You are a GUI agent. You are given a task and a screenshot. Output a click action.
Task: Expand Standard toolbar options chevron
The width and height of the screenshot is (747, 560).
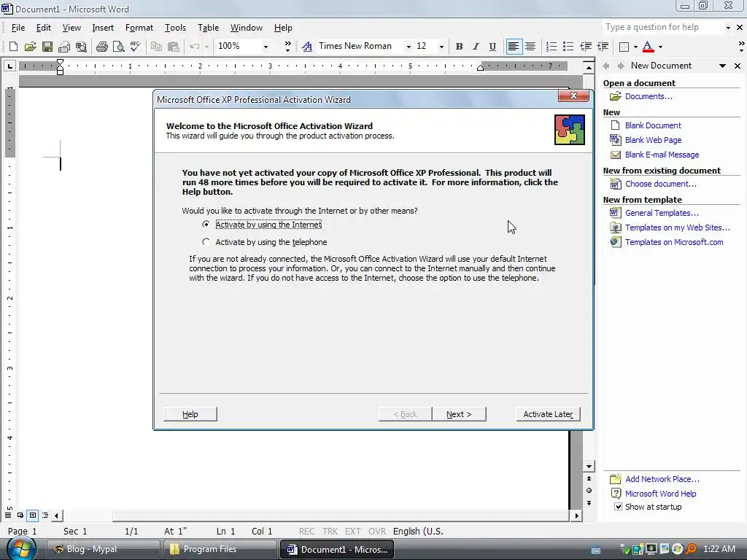(x=287, y=46)
